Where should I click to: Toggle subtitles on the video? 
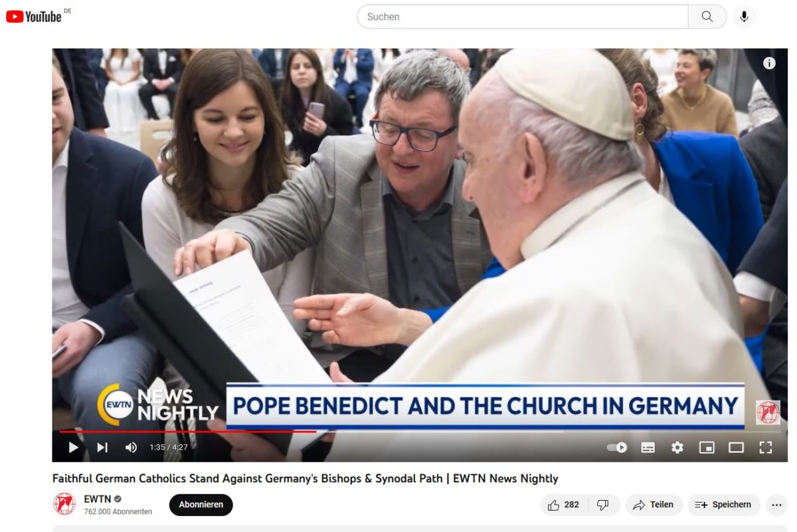pyautogui.click(x=648, y=448)
